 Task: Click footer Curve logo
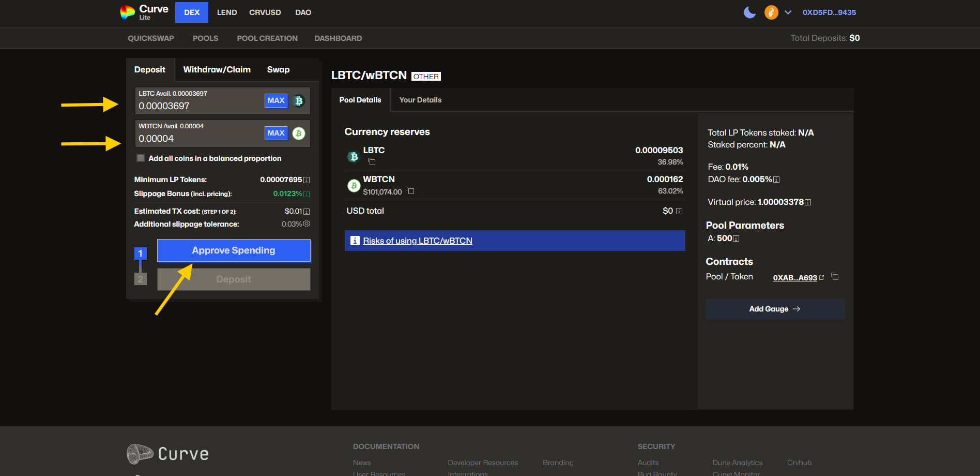point(168,454)
